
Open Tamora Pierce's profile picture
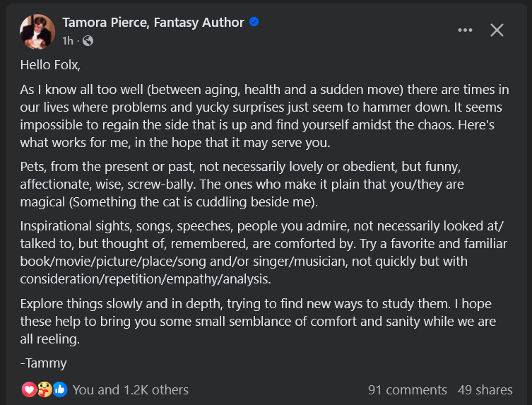coord(37,31)
